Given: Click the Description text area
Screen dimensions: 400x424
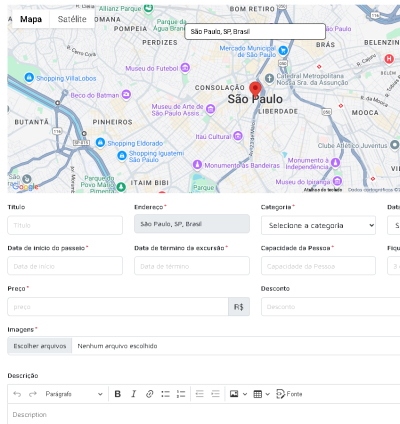Looking at the screenshot, I should click(204, 415).
